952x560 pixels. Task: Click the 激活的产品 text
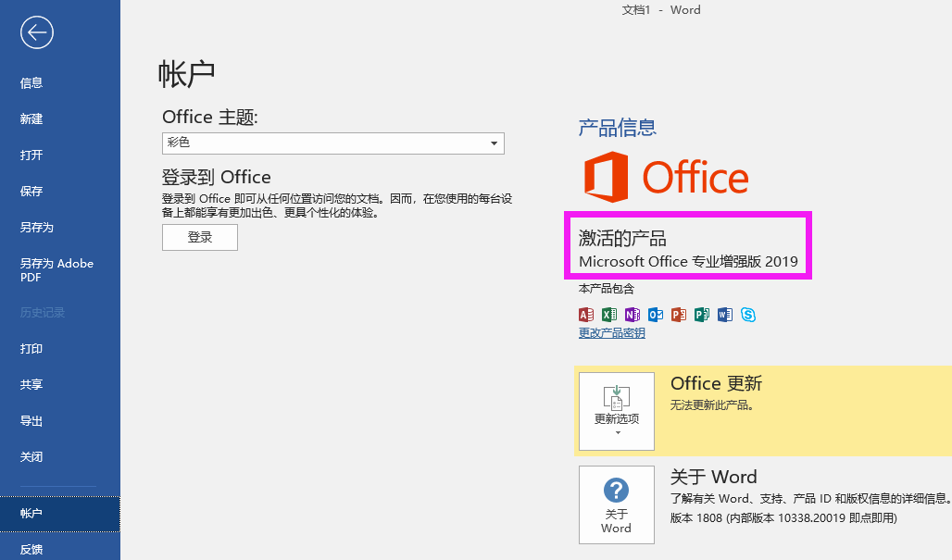point(622,238)
